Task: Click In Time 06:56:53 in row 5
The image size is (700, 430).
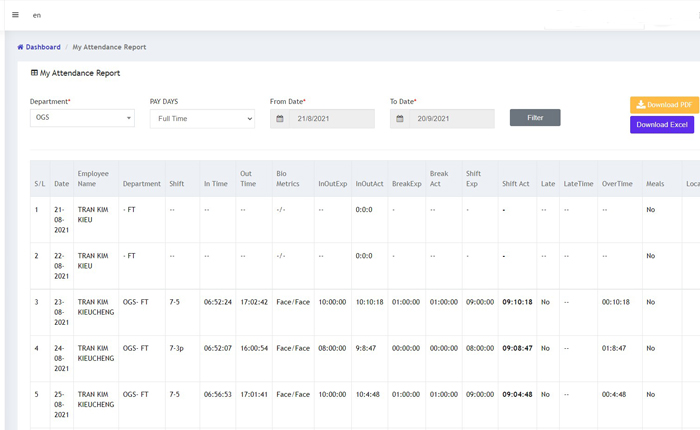Action: click(x=218, y=394)
